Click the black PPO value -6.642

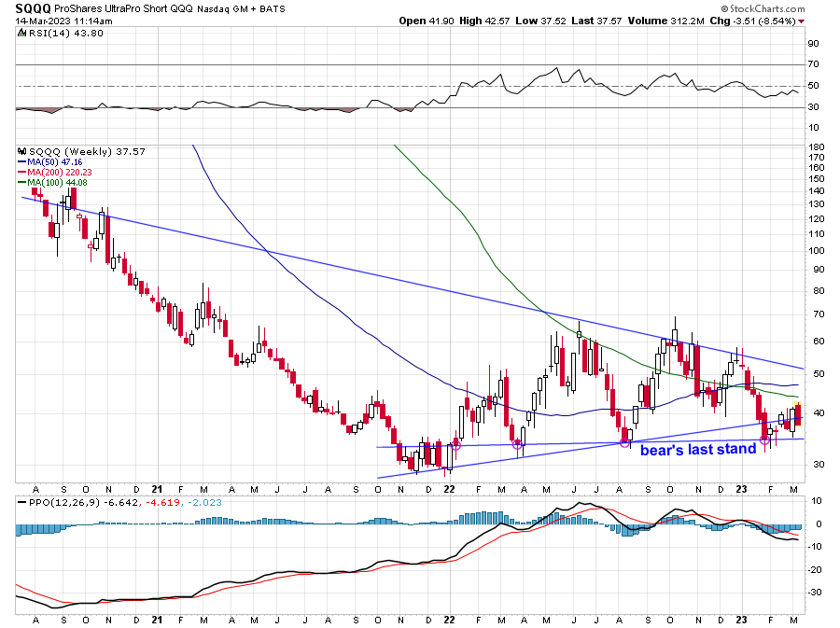pos(121,503)
